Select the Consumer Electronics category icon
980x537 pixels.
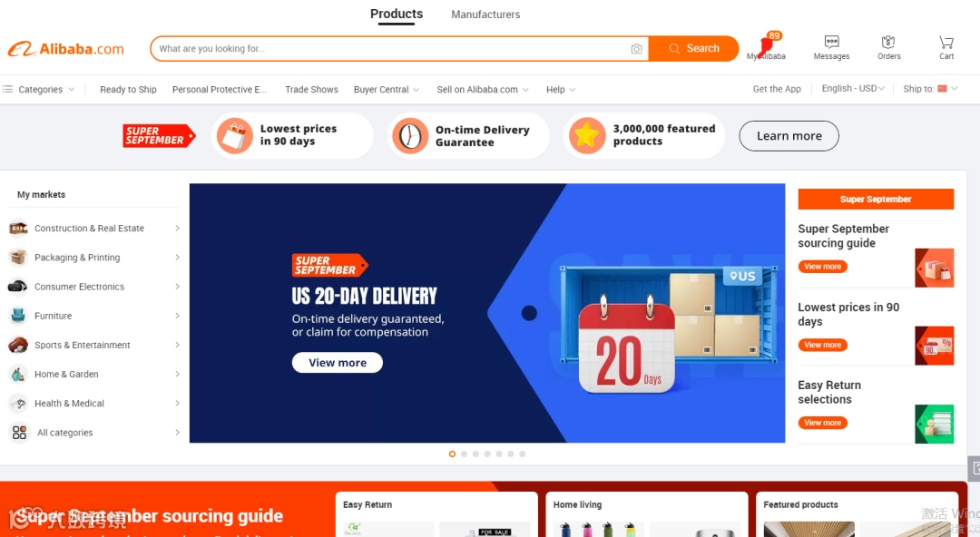click(x=17, y=287)
